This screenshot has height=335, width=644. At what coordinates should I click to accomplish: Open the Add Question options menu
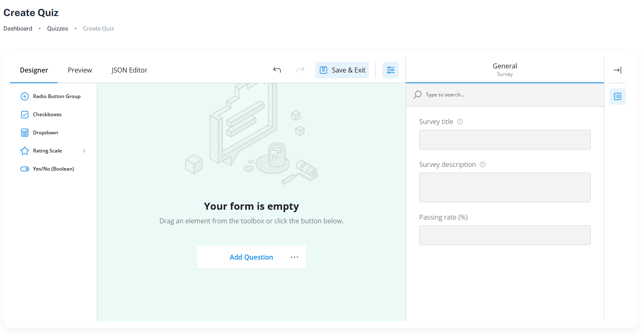295,257
